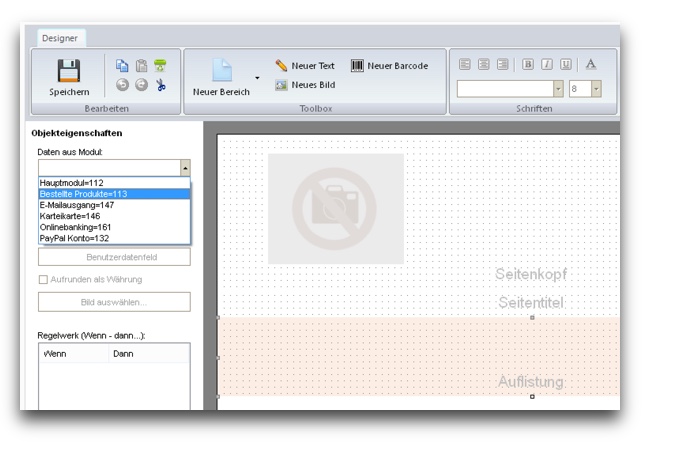Switch to the Designer tab
The height and width of the screenshot is (452, 682).
tap(60, 38)
